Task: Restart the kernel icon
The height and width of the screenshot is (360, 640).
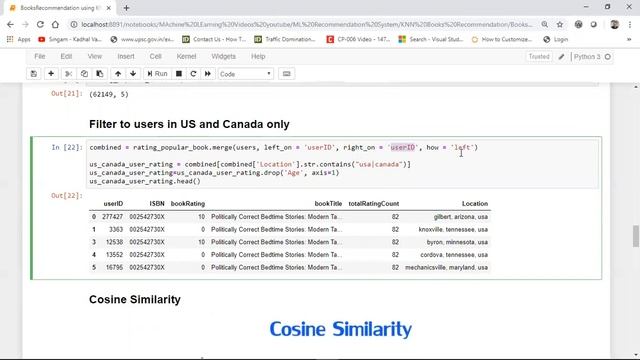Action: pyautogui.click(x=193, y=74)
